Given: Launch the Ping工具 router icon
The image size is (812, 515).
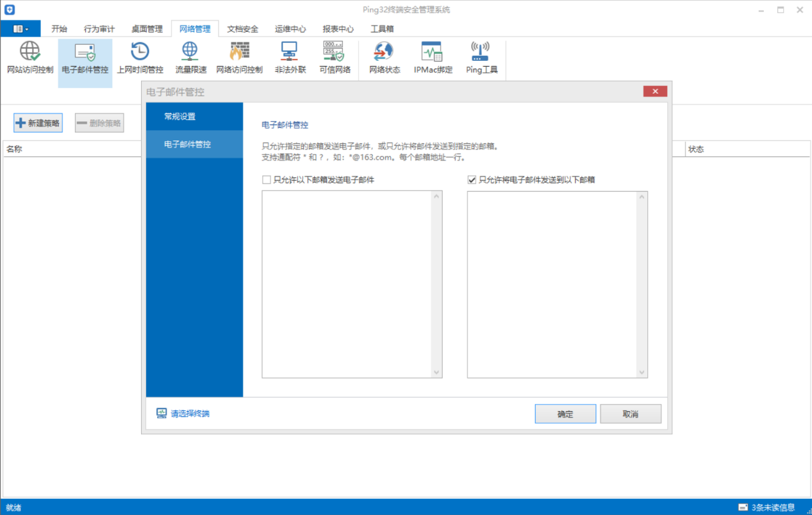Looking at the screenshot, I should (x=481, y=52).
